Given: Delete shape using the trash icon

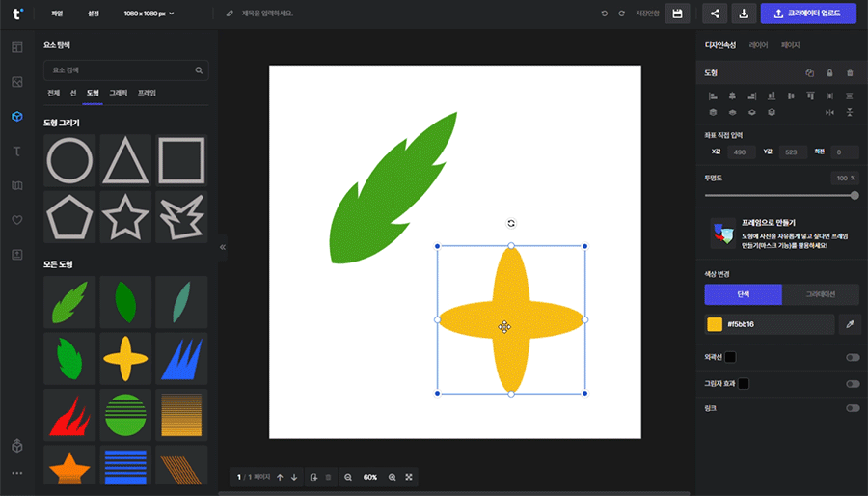Looking at the screenshot, I should click(x=850, y=72).
